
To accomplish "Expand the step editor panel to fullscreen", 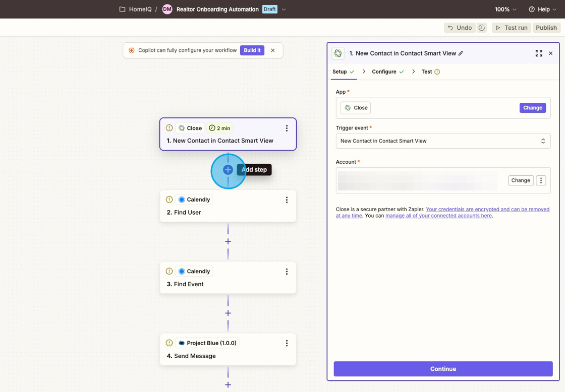I will click(x=539, y=53).
